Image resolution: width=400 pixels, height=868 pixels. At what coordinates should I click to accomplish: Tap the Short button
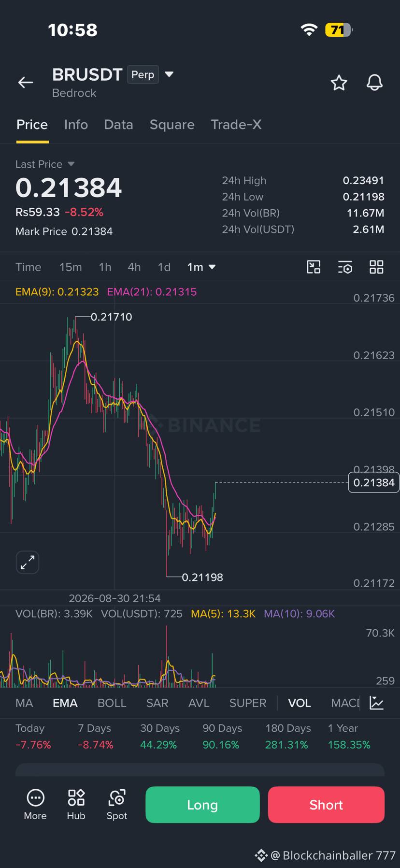tap(326, 805)
